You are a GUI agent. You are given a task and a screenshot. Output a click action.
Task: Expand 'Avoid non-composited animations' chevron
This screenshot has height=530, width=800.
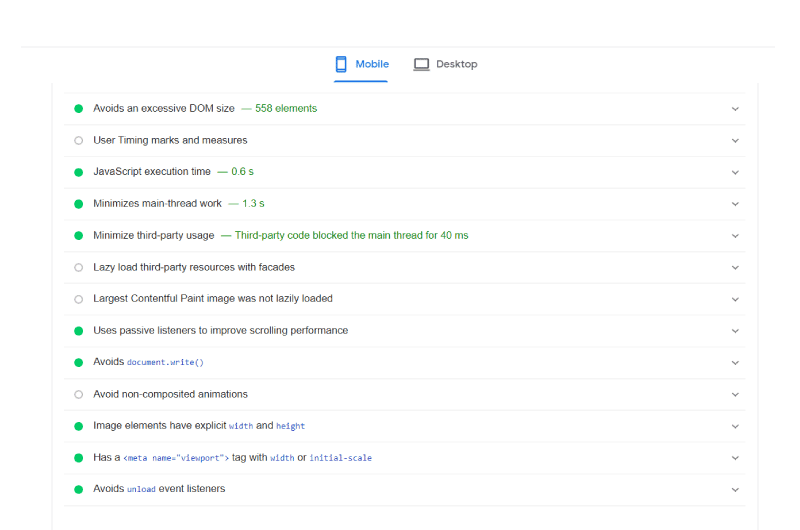click(735, 394)
